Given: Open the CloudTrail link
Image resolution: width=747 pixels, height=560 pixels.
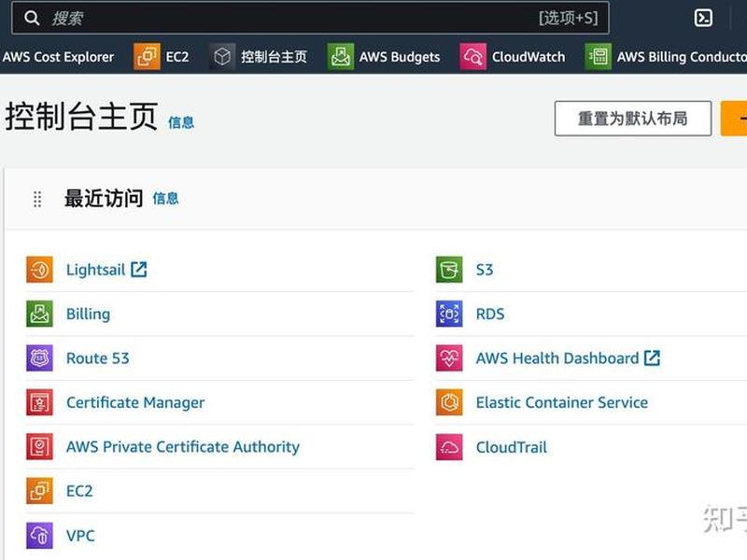Looking at the screenshot, I should (x=512, y=447).
